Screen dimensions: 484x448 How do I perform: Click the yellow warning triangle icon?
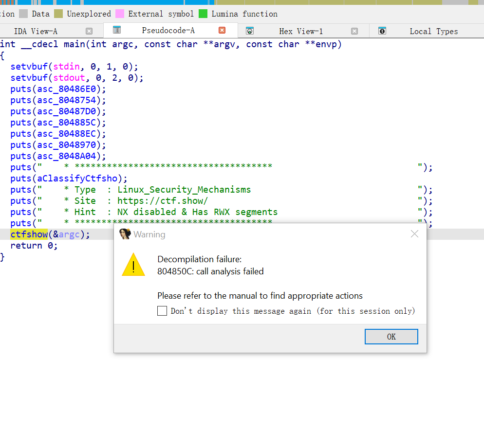pos(133,265)
